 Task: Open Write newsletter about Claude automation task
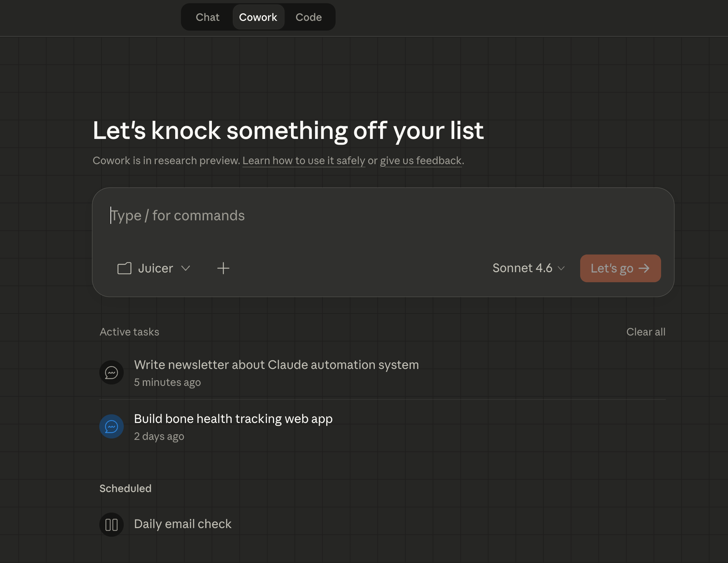[x=276, y=365]
